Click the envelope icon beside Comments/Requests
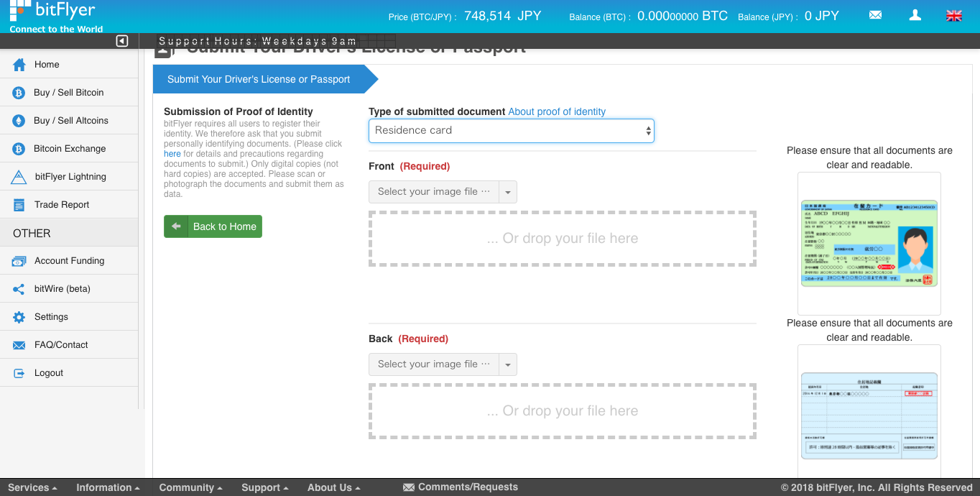980x496 pixels. click(x=409, y=487)
